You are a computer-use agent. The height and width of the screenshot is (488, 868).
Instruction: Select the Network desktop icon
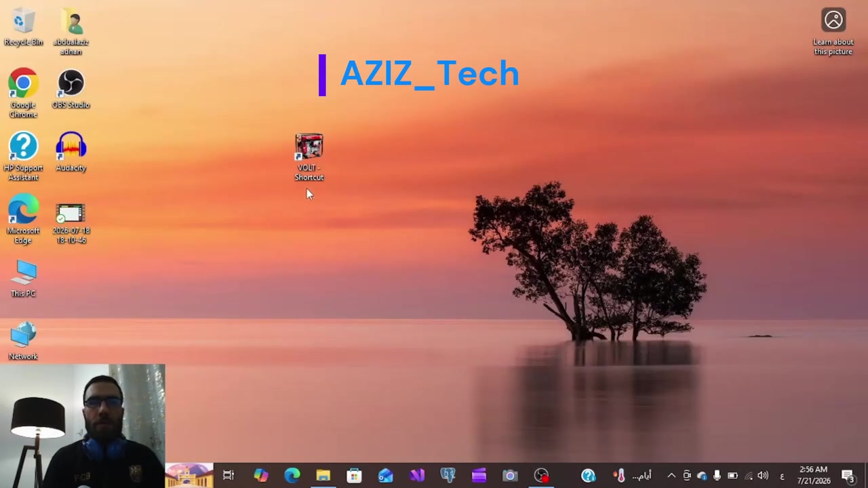click(23, 341)
